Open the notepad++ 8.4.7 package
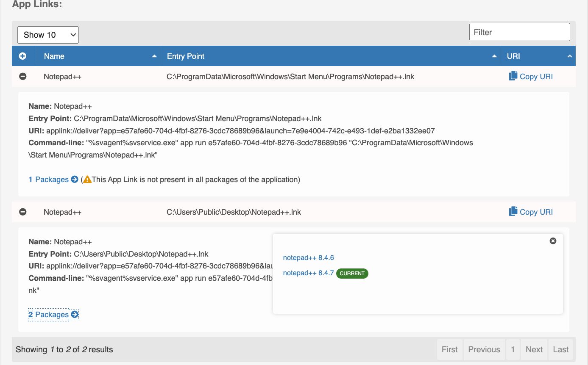588x365 pixels. tap(309, 273)
